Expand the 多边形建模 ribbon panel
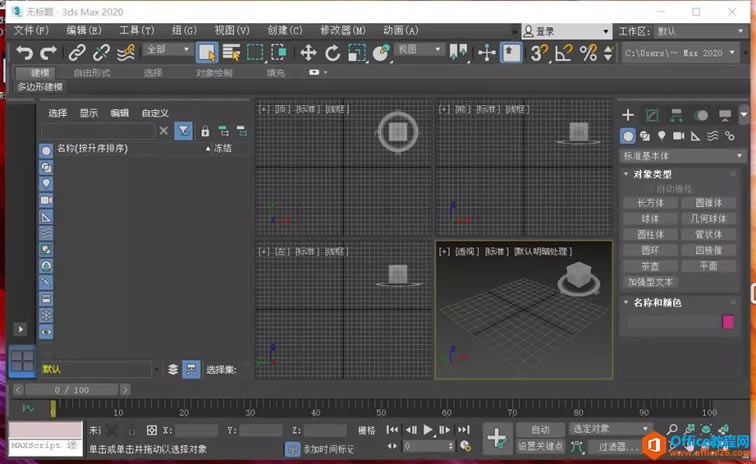Image resolution: width=756 pixels, height=464 pixels. click(40, 87)
